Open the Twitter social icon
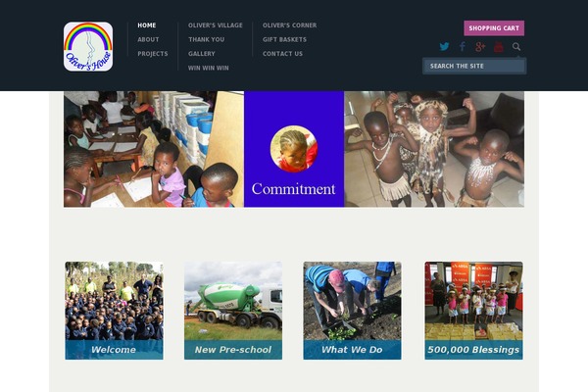Viewport: 588px width, 392px height. point(444,46)
